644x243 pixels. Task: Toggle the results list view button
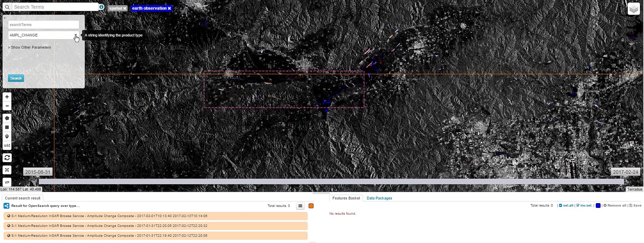[300, 206]
